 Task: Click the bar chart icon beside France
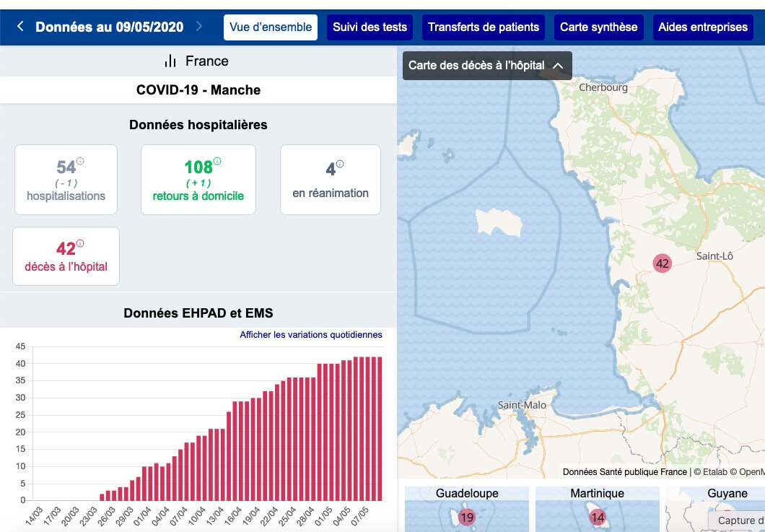170,61
